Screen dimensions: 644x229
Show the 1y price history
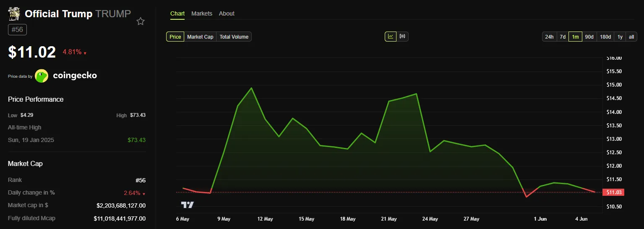620,37
